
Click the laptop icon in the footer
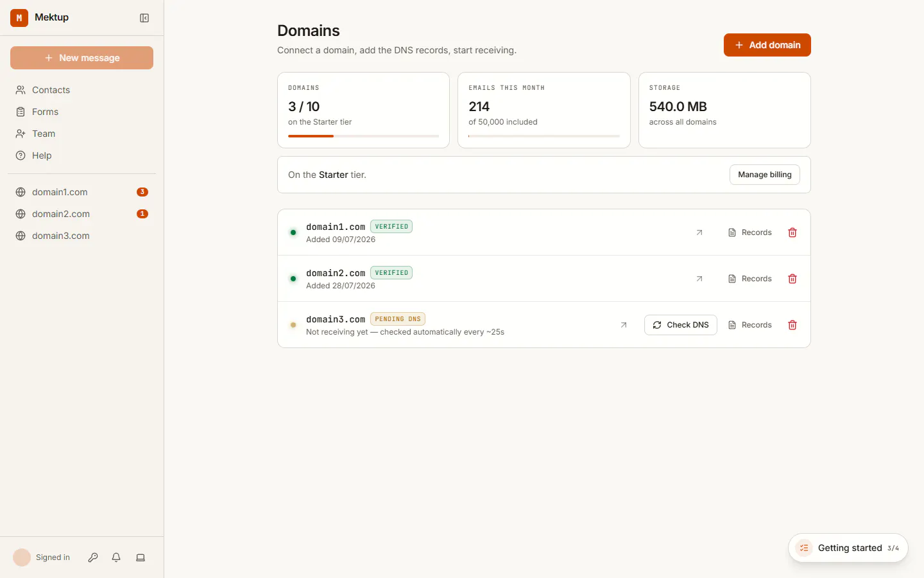coord(141,557)
